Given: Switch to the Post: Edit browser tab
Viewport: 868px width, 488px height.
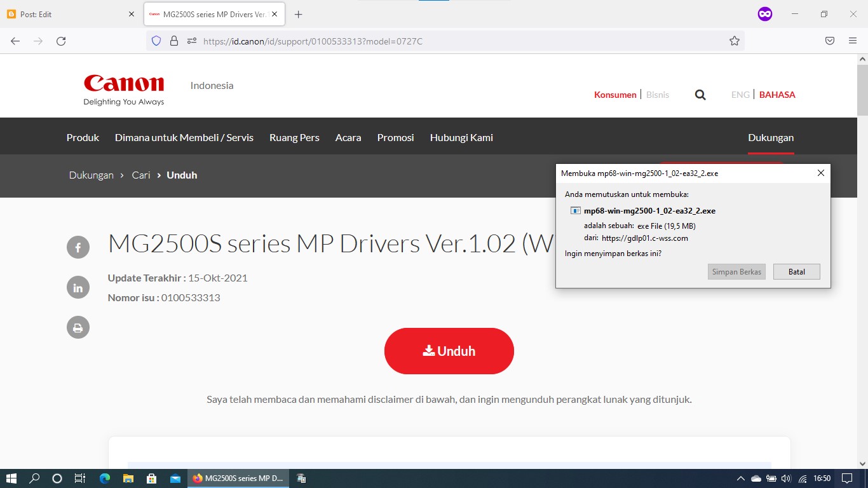Looking at the screenshot, I should click(x=70, y=13).
